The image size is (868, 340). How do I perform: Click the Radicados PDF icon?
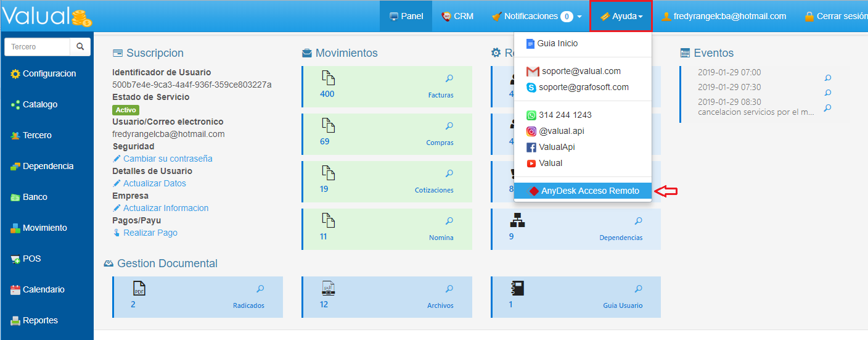[x=139, y=289]
